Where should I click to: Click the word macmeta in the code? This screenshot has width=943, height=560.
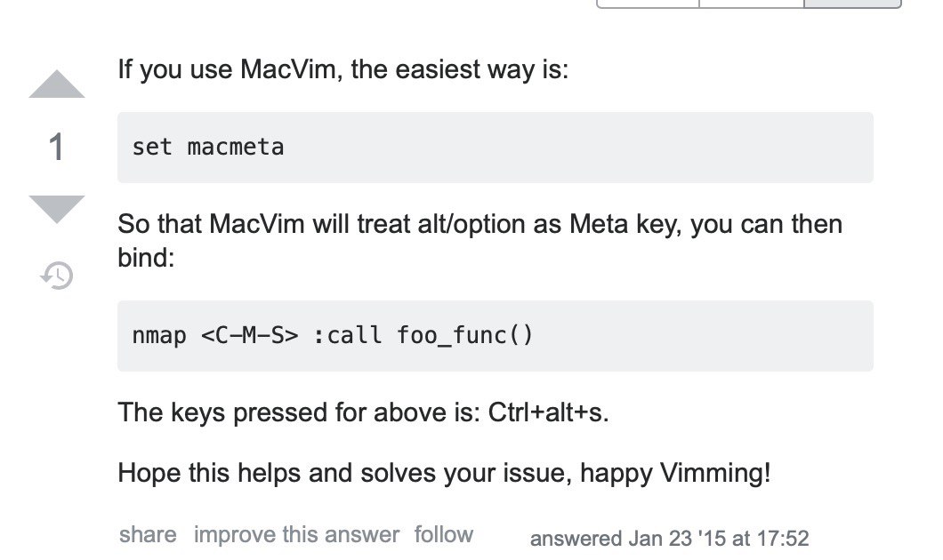235,148
